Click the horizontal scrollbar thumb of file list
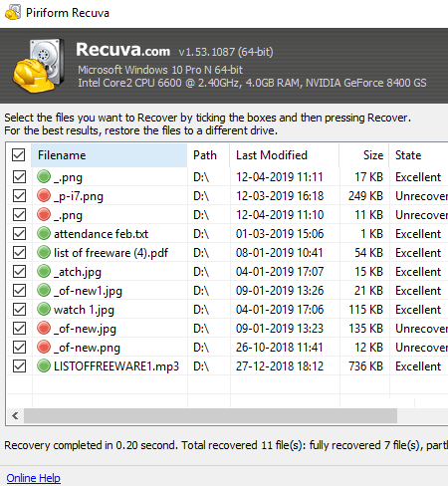The width and height of the screenshot is (448, 486). click(x=210, y=415)
